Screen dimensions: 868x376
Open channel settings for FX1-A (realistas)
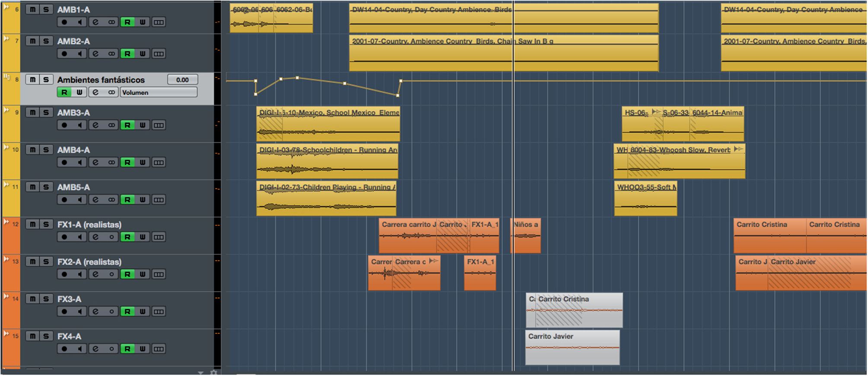click(x=96, y=237)
